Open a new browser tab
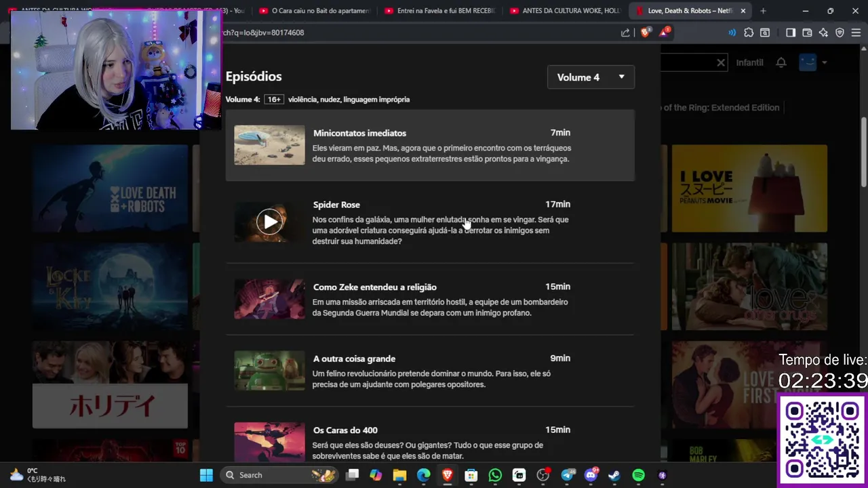 tap(763, 11)
